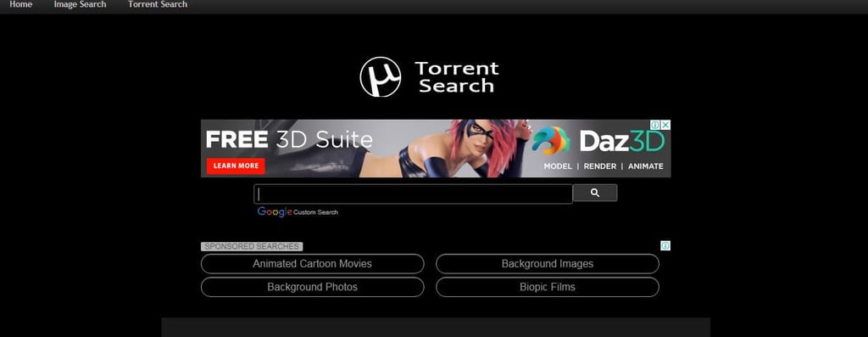Open the ad info icon on Daz3D banner
The height and width of the screenshot is (337, 868).
click(x=655, y=126)
